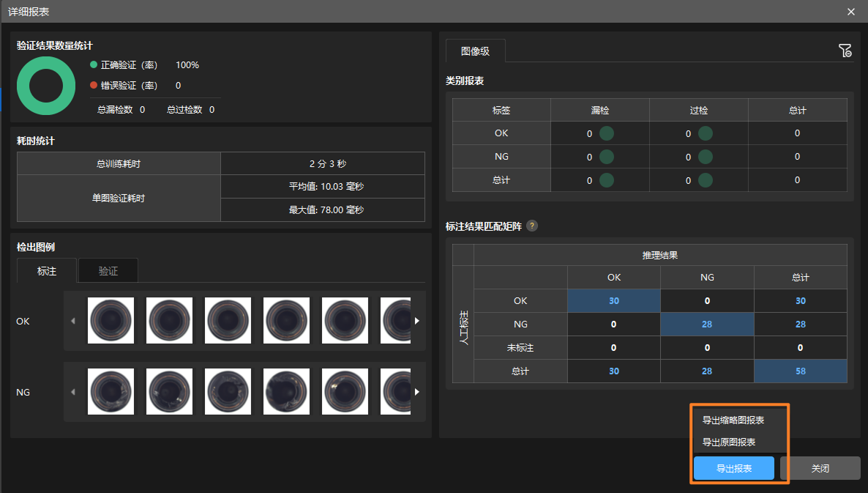Click the green dot in OK row 漏检
Viewport: 868px width, 493px height.
point(607,133)
